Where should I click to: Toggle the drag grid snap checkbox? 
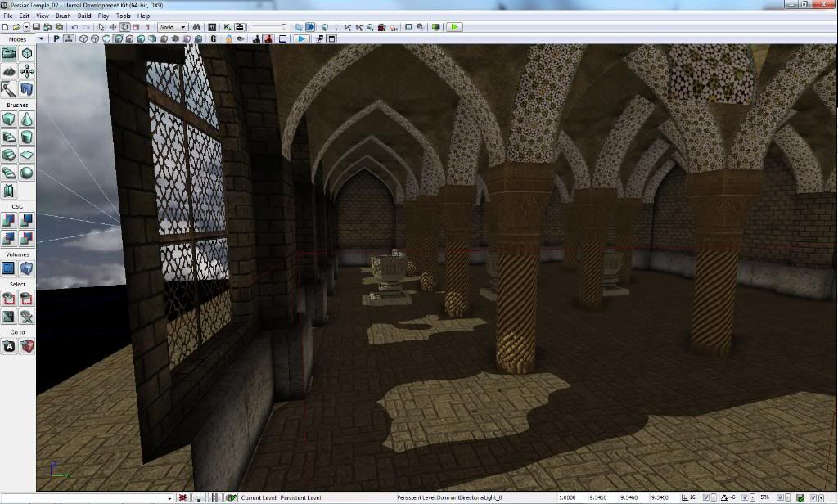[705, 496]
